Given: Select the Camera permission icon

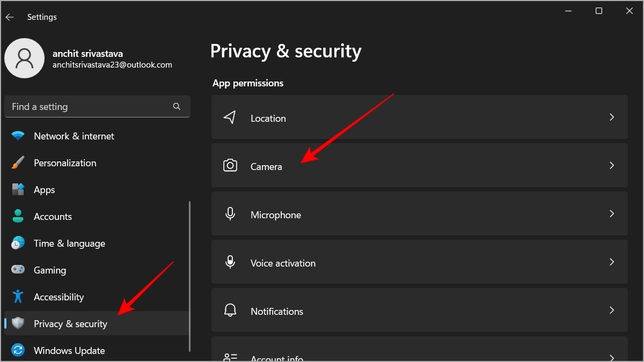Looking at the screenshot, I should click(x=230, y=166).
